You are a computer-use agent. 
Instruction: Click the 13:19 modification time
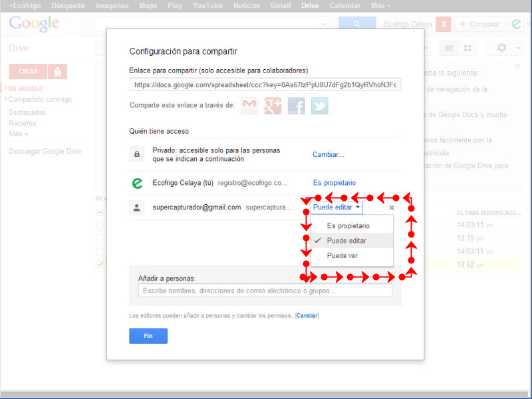click(x=465, y=238)
